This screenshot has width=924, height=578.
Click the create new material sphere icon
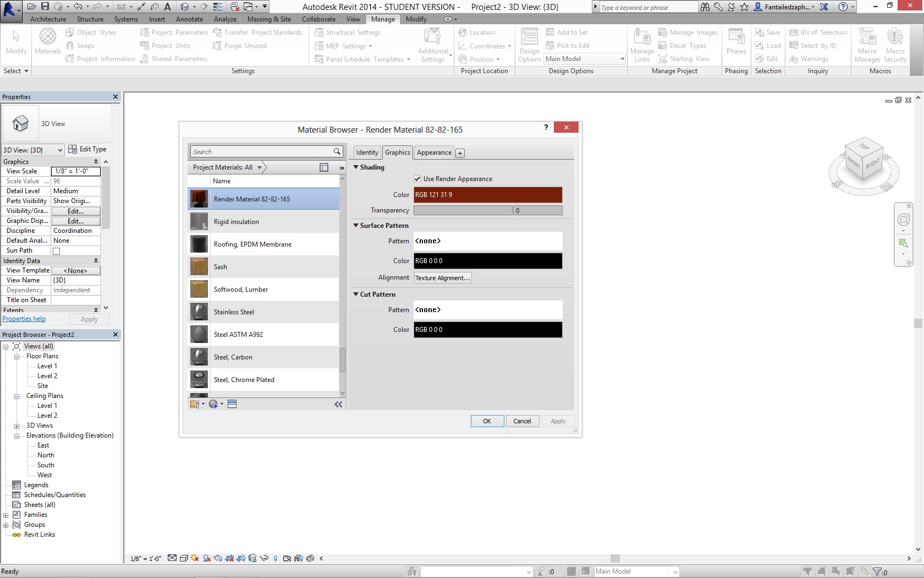[x=213, y=404]
